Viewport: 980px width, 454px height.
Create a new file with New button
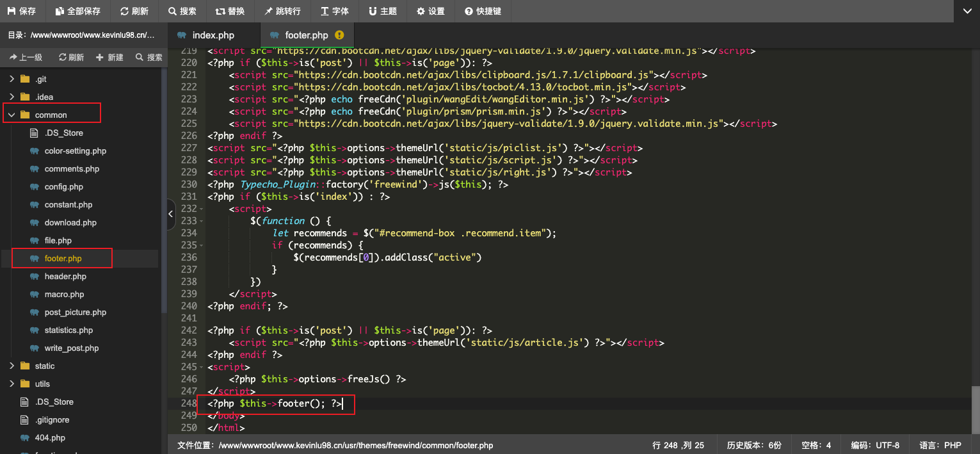click(109, 58)
